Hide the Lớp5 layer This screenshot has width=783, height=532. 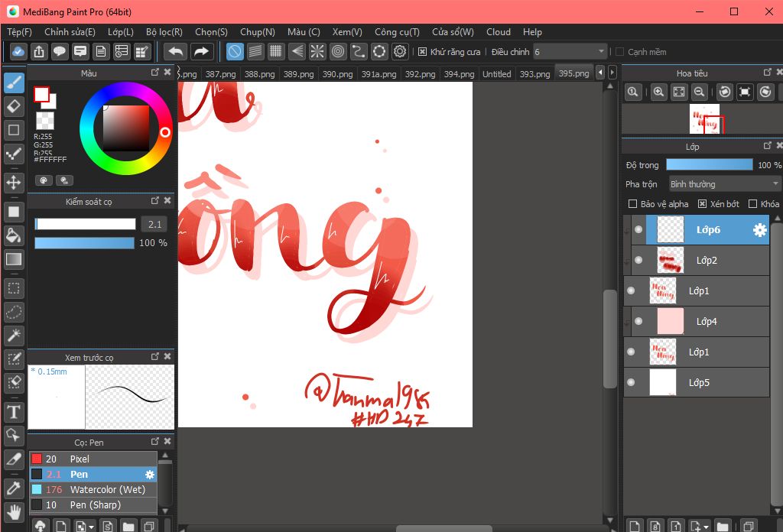coord(631,382)
